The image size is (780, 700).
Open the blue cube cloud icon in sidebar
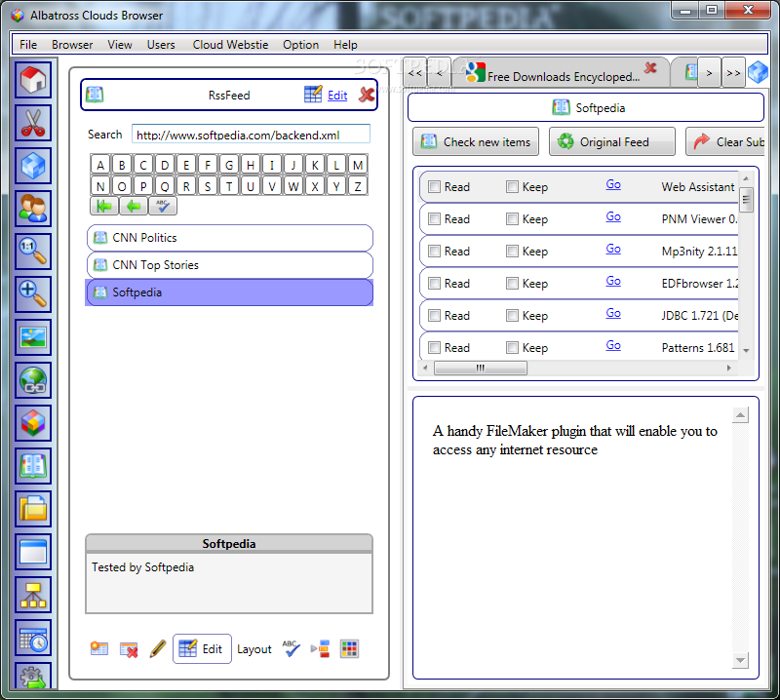tap(33, 166)
